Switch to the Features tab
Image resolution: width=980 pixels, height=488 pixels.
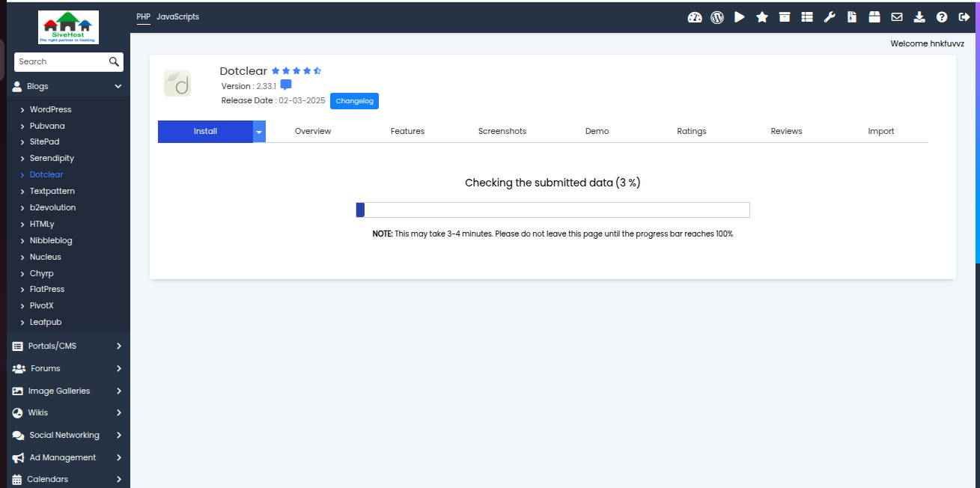tap(407, 132)
